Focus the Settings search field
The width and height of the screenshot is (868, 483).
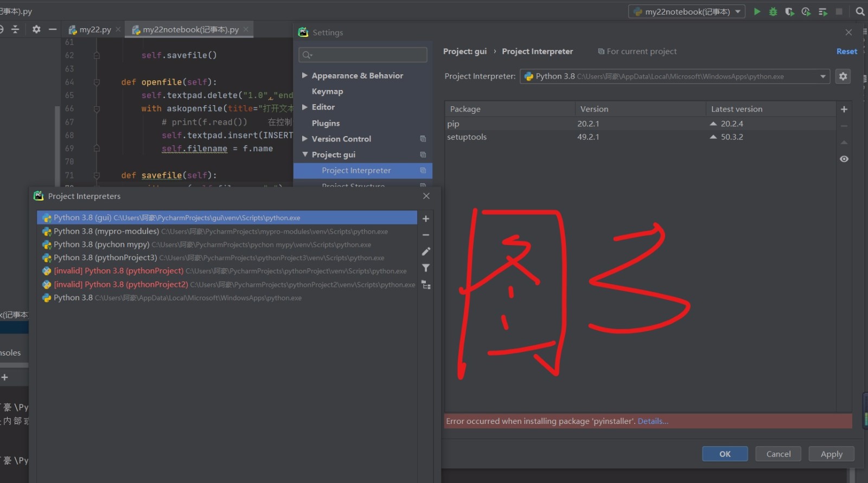(363, 55)
